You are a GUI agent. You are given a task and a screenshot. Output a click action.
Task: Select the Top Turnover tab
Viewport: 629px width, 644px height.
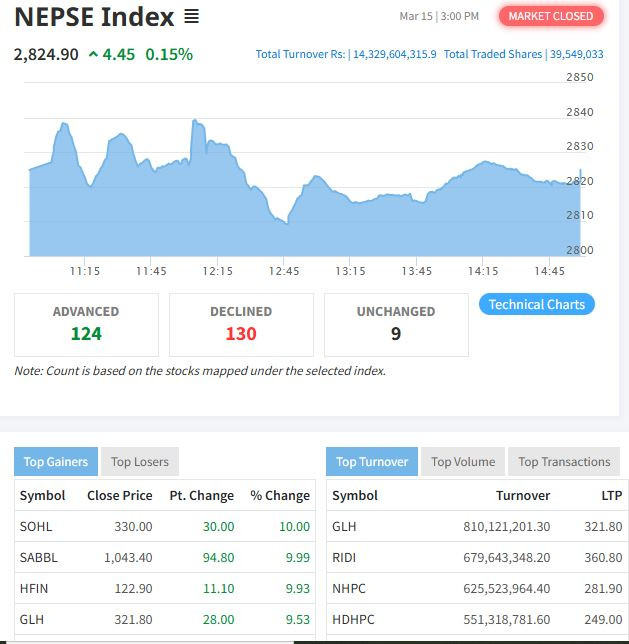372,461
